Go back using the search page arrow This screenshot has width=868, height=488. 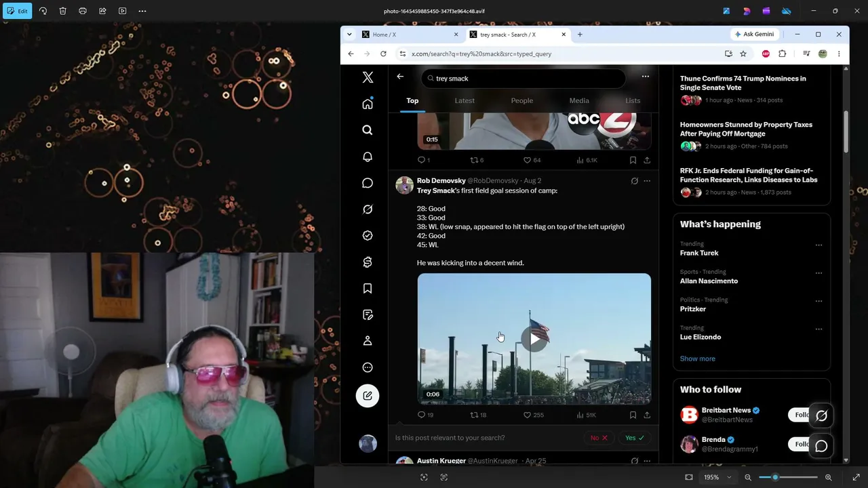400,77
